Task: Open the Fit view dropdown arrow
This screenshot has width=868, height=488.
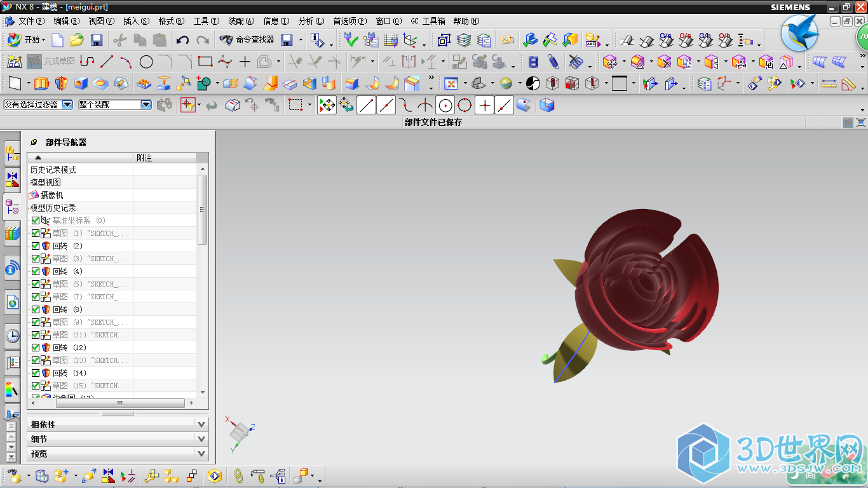Action: tap(465, 83)
